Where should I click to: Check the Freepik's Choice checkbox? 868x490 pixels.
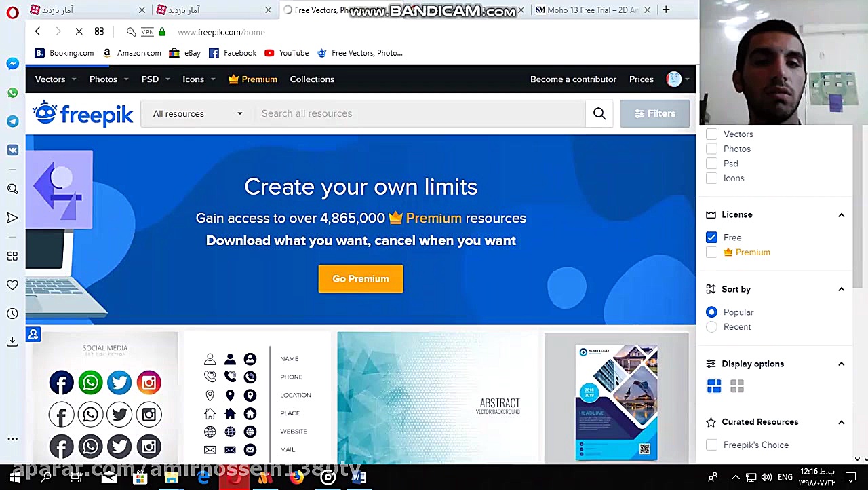[711, 445]
